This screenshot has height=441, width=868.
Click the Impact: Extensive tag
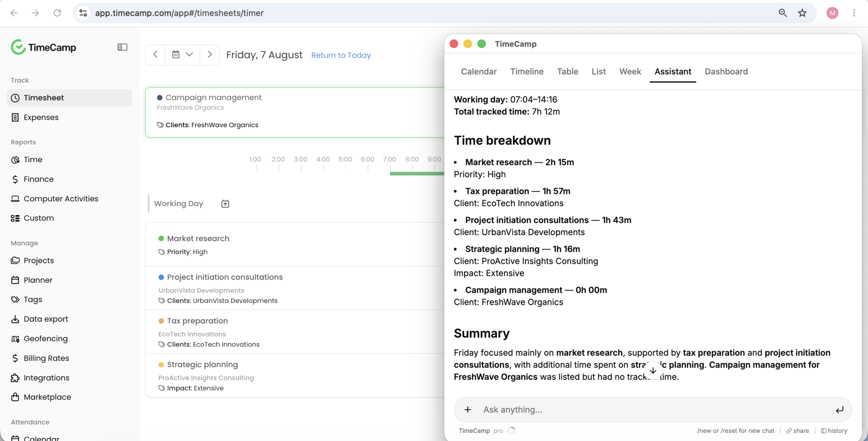(x=191, y=388)
